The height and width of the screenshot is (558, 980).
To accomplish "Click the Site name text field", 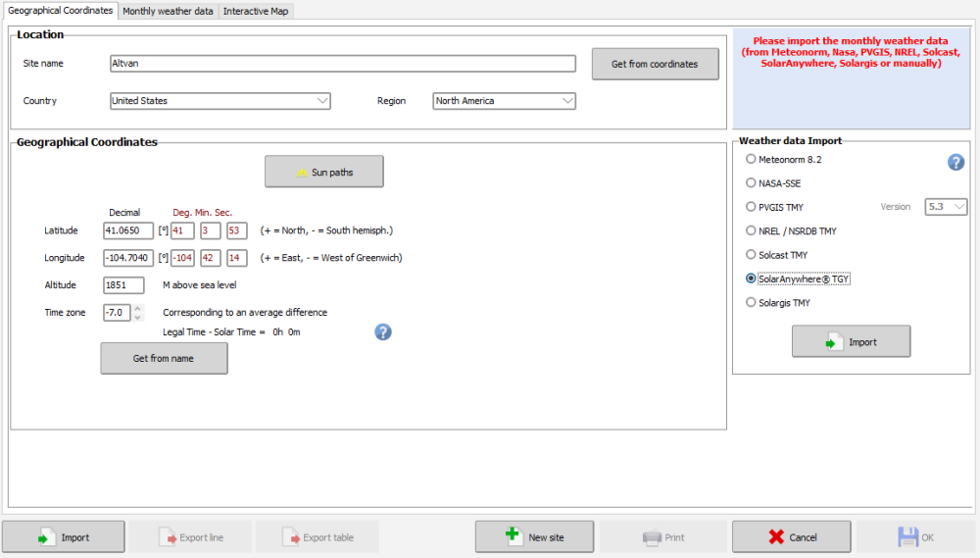I will [x=343, y=64].
